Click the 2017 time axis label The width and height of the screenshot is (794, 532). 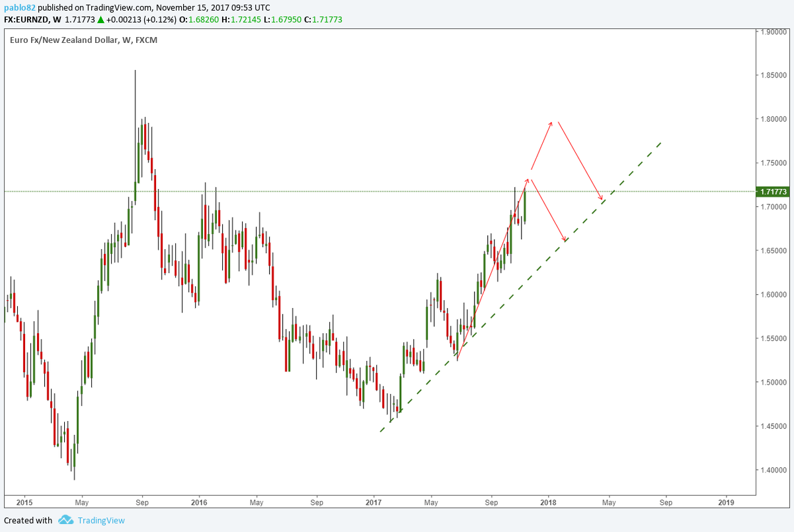374,502
